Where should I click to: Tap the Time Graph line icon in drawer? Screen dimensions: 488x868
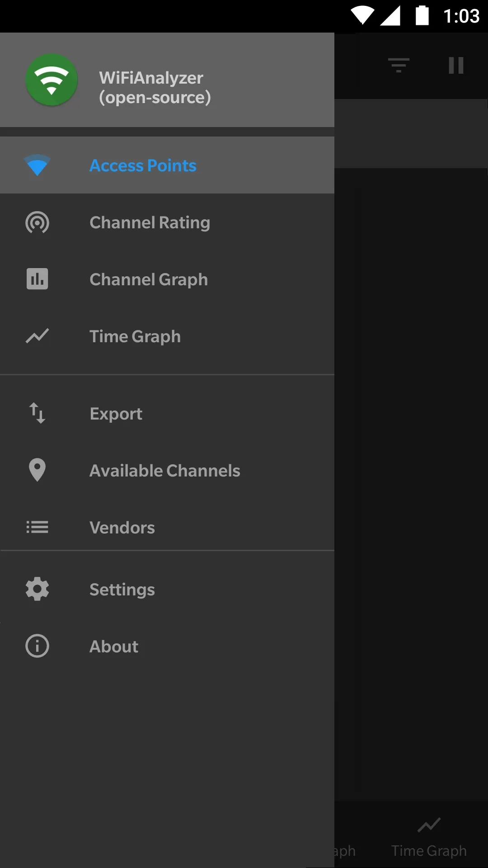[37, 336]
